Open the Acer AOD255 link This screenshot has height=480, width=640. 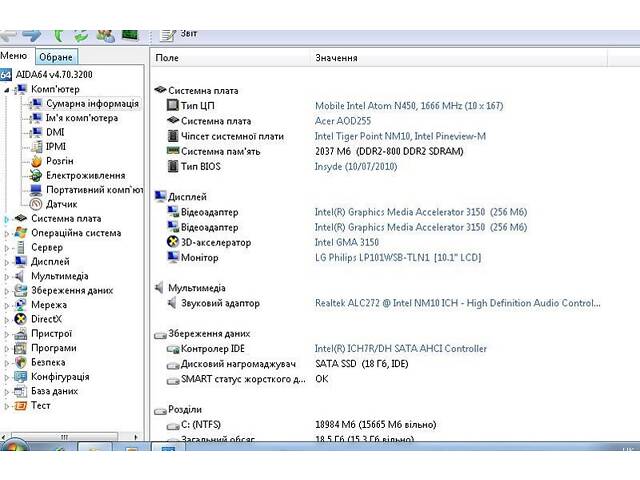343,121
